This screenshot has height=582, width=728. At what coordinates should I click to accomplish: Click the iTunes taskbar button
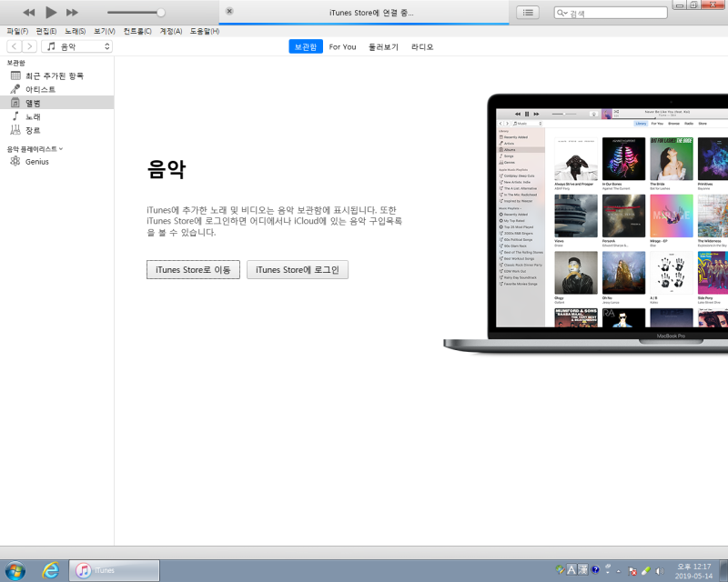[x=115, y=570]
